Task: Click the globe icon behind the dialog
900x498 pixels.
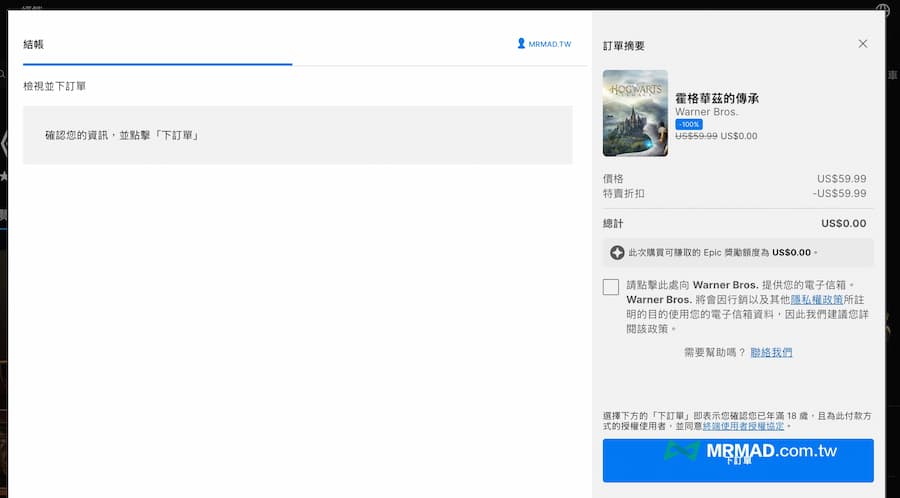Action: click(882, 8)
